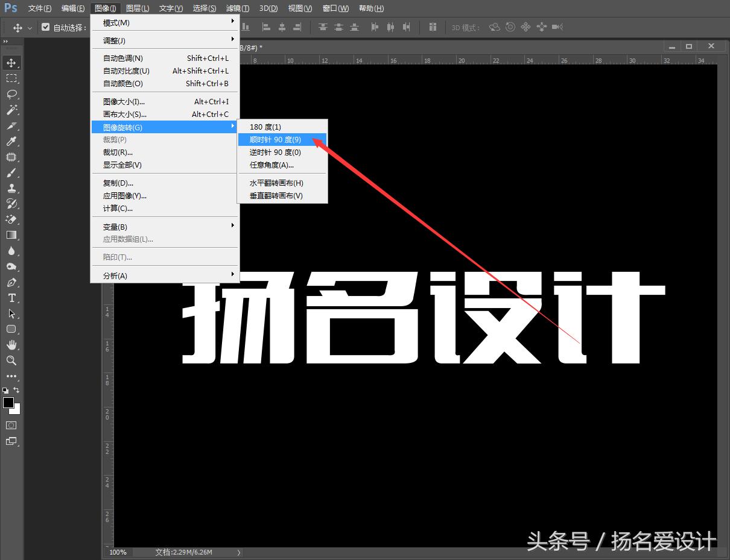Select the Zoom tool
Viewport: 730px width, 560px height.
point(12,360)
